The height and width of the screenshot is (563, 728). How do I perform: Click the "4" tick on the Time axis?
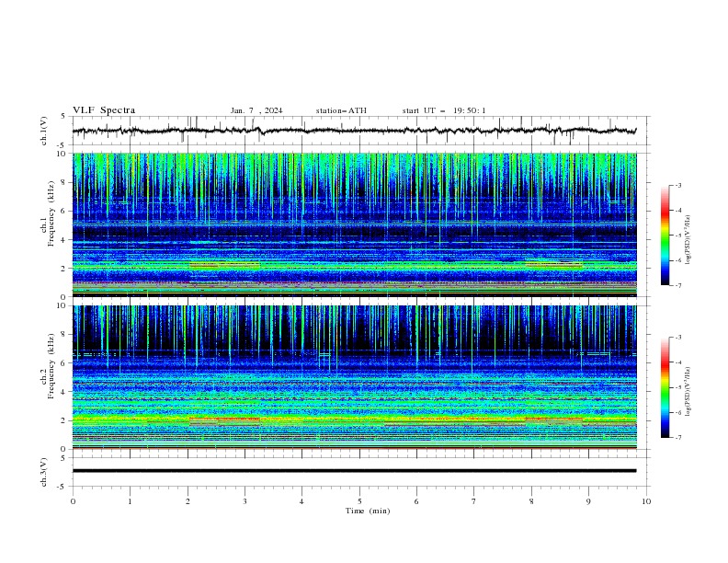click(x=301, y=501)
